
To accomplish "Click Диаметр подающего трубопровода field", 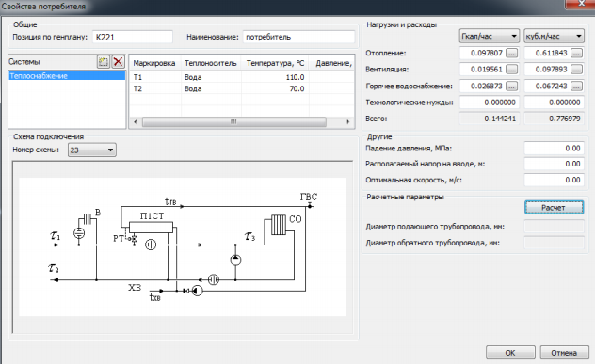I will [554, 227].
